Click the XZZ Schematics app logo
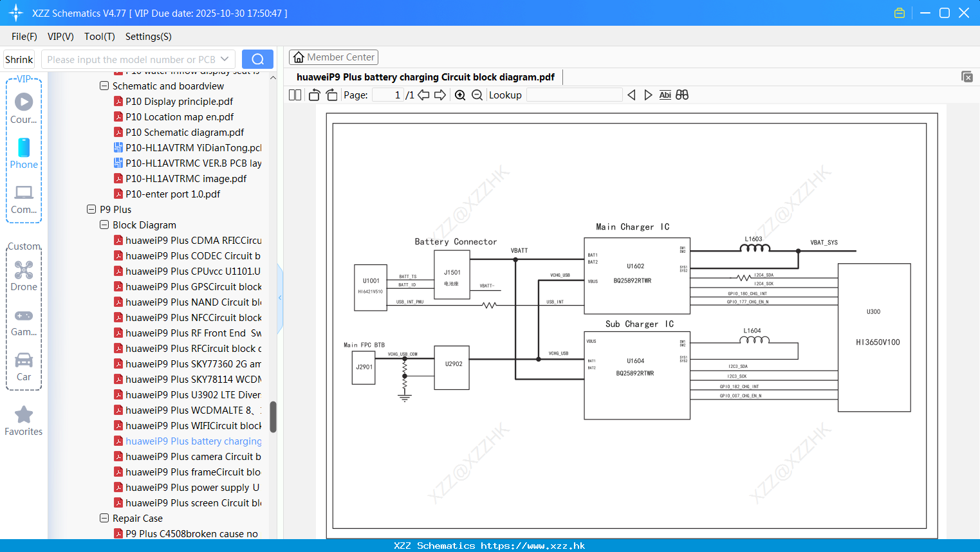 pos(16,13)
